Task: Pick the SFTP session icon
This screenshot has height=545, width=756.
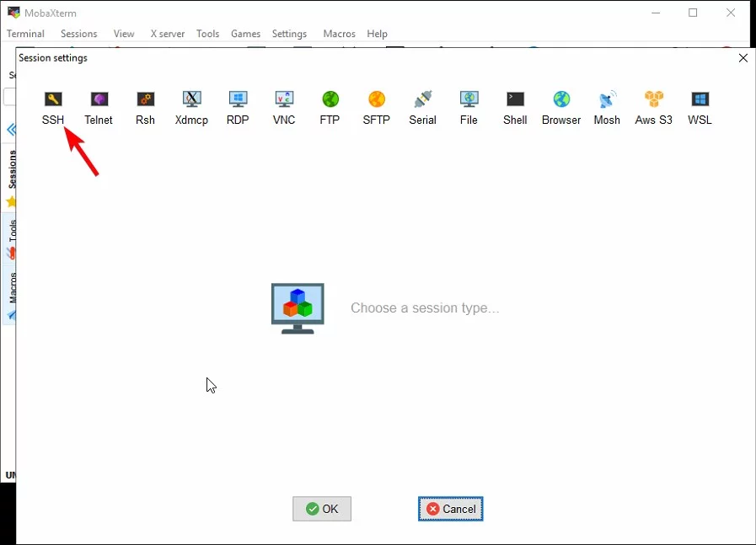Action: tap(377, 108)
